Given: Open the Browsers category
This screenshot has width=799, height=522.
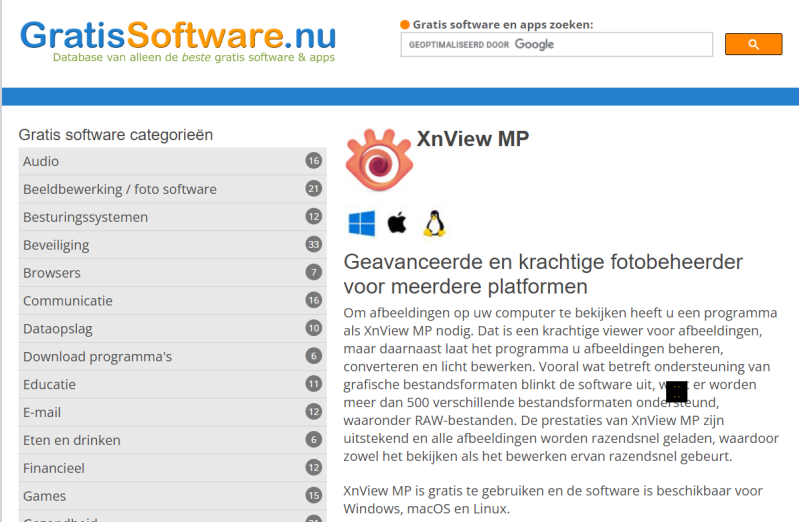Looking at the screenshot, I should (172, 273).
